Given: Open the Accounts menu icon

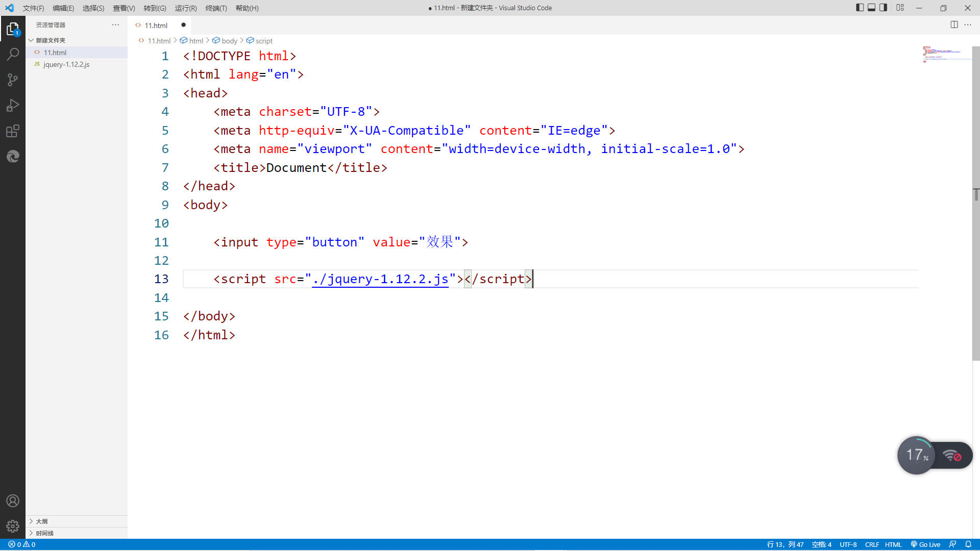Looking at the screenshot, I should click(13, 501).
